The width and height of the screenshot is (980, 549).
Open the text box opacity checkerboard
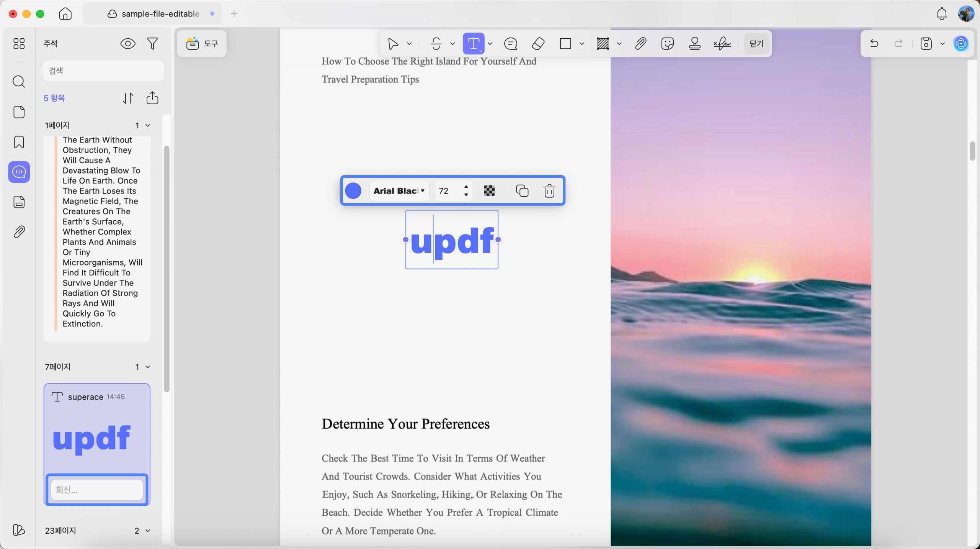(489, 191)
